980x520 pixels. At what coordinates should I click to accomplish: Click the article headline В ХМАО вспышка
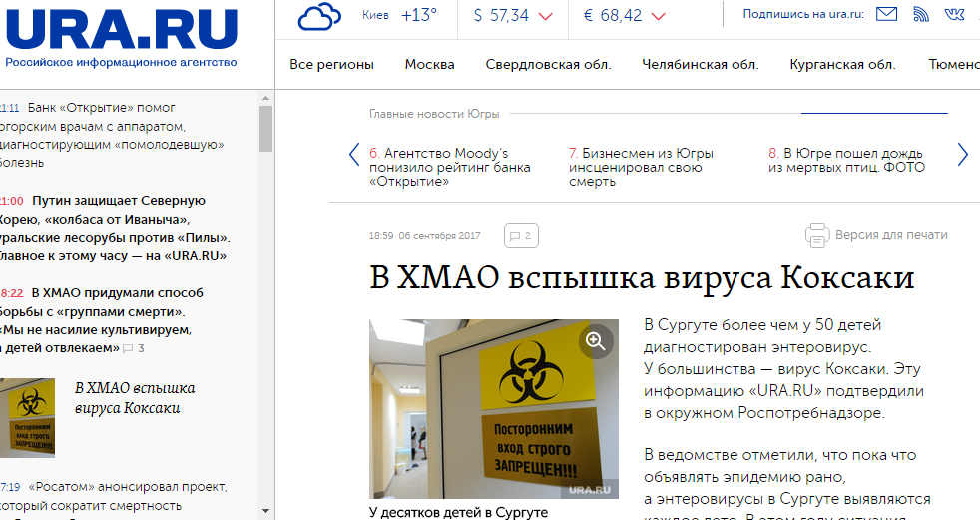(x=642, y=277)
